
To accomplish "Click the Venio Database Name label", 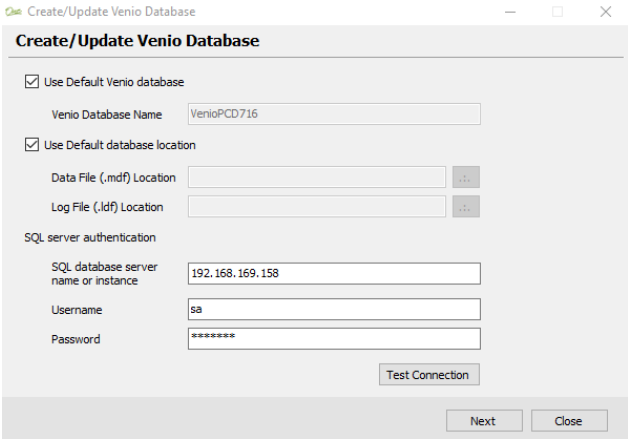I will (107, 115).
